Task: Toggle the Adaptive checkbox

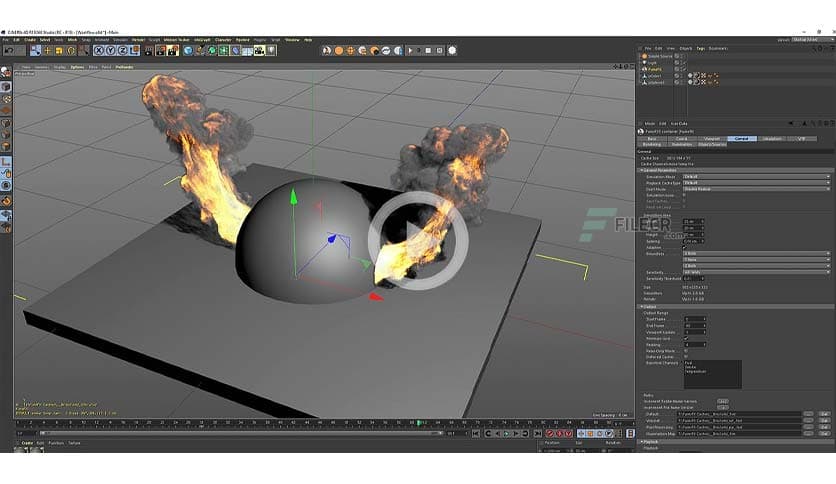Action: (x=685, y=247)
